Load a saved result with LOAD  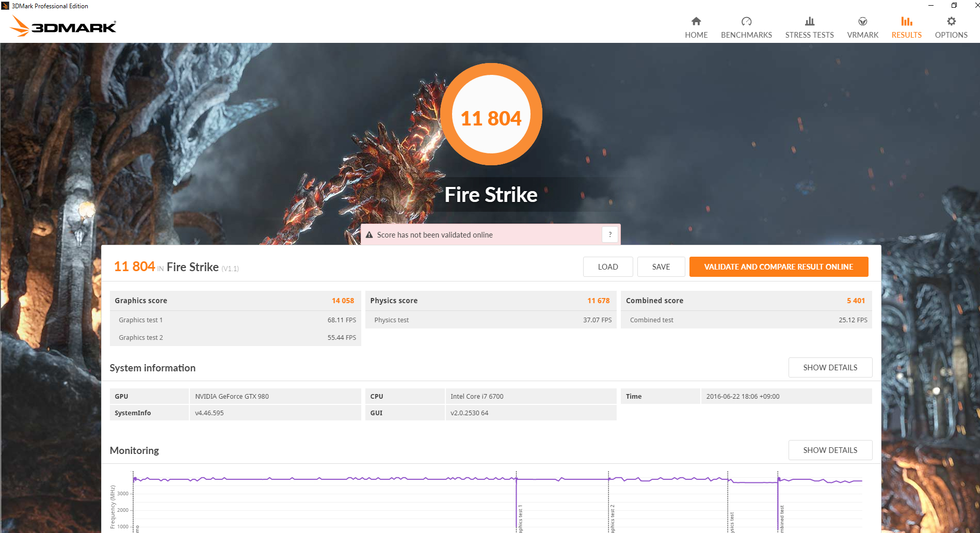click(608, 267)
